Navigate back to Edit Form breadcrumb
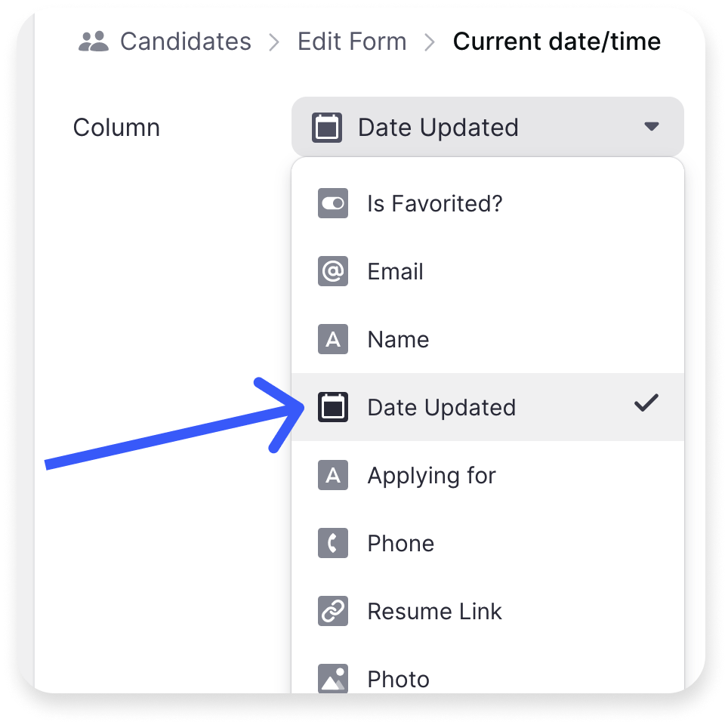This screenshot has height=725, width=728. (352, 42)
